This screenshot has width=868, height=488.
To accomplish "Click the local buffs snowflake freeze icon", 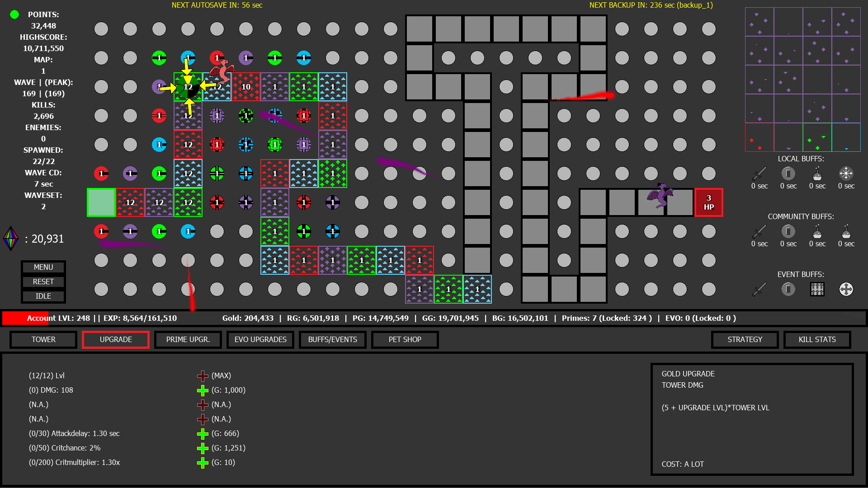I will [846, 174].
